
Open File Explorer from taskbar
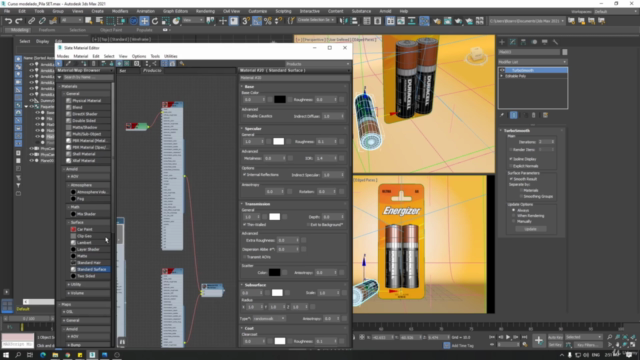[x=55, y=355]
